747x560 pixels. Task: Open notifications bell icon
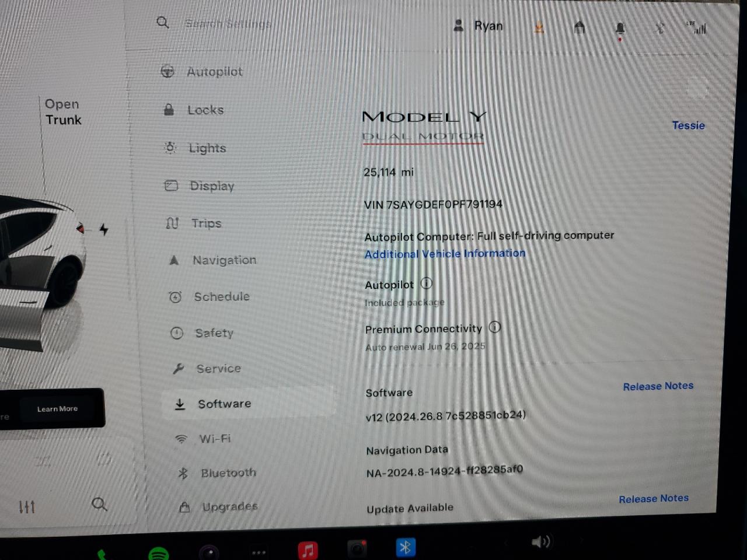[x=620, y=29]
